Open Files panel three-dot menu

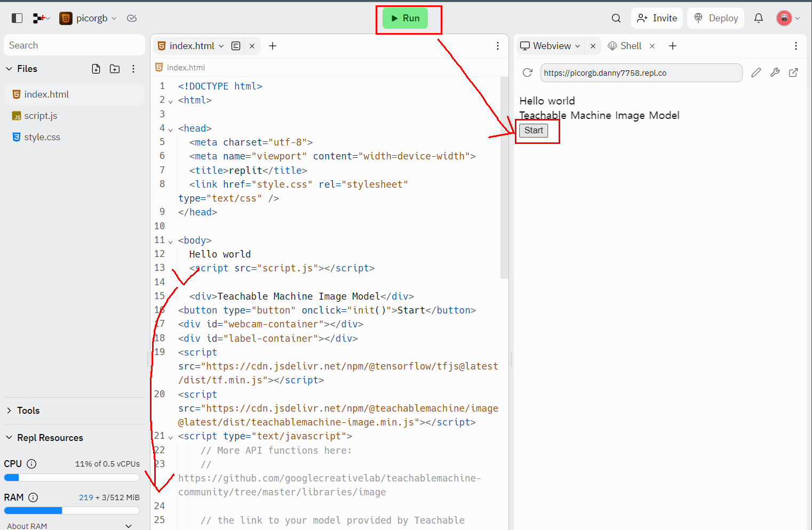point(133,69)
